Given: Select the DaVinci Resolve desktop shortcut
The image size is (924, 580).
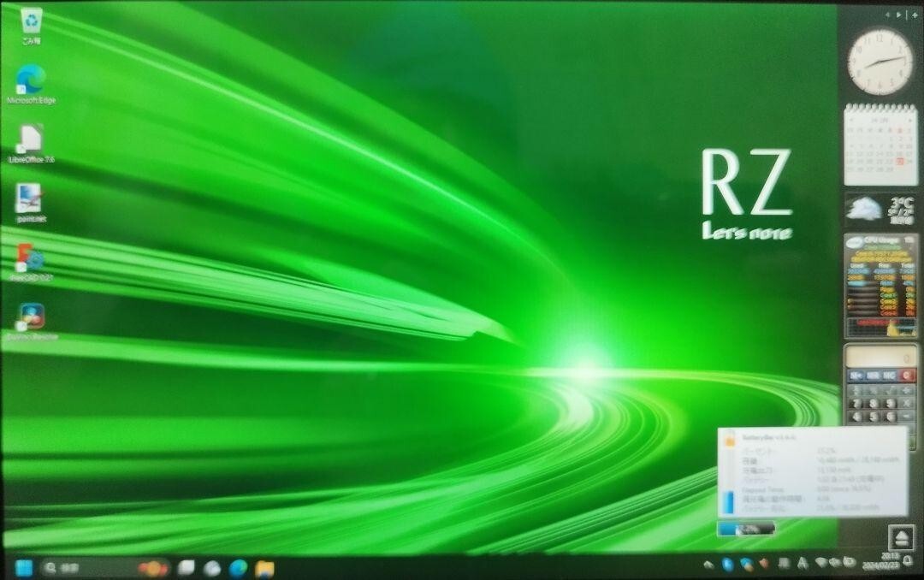Looking at the screenshot, I should coord(32,321).
